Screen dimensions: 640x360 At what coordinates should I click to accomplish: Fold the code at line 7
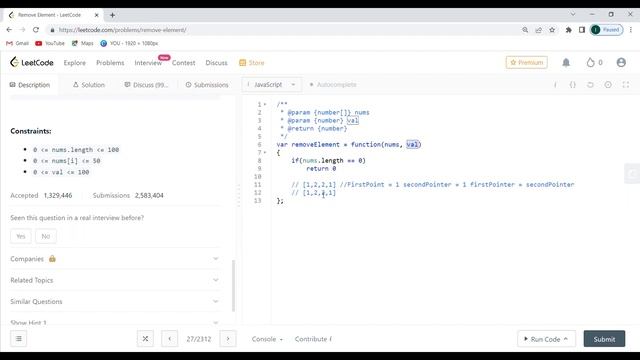[x=265, y=152]
